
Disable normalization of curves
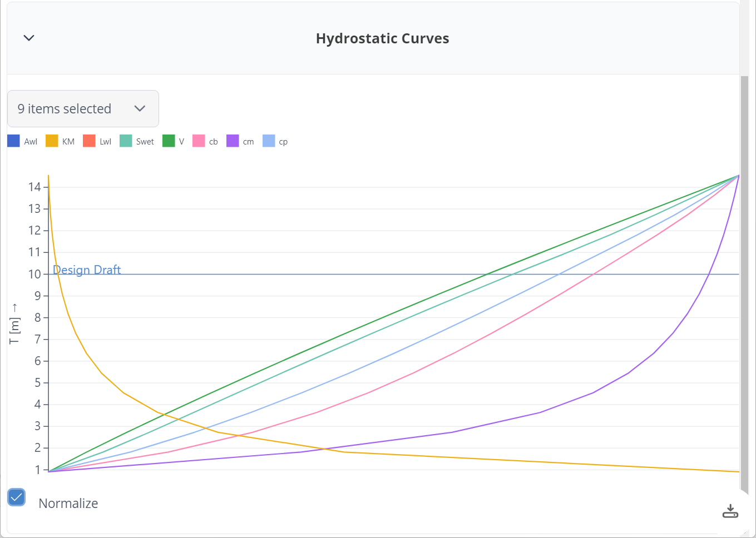pos(16,497)
